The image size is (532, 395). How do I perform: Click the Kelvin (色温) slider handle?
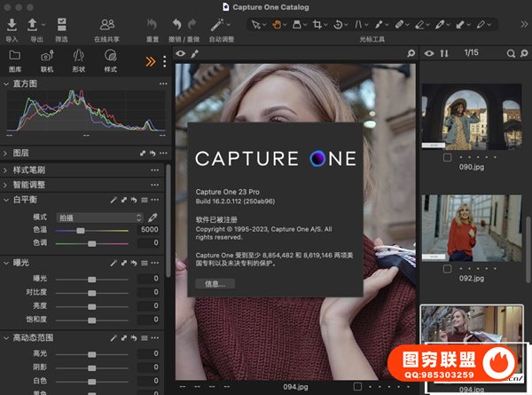tap(81, 230)
